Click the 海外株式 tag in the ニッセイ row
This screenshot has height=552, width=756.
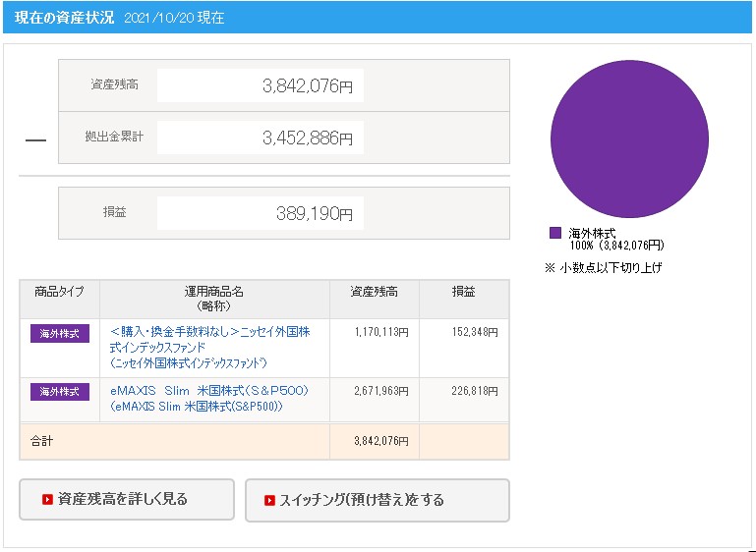(60, 333)
